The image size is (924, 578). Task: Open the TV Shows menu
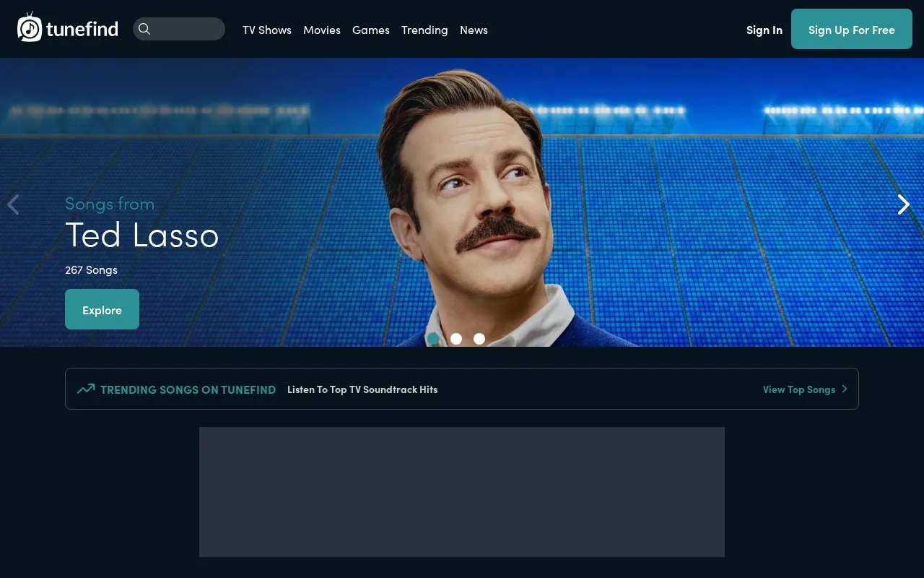[x=267, y=30]
